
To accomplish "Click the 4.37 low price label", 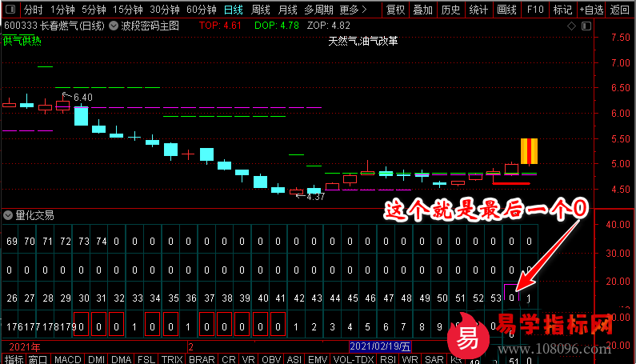I will [315, 197].
